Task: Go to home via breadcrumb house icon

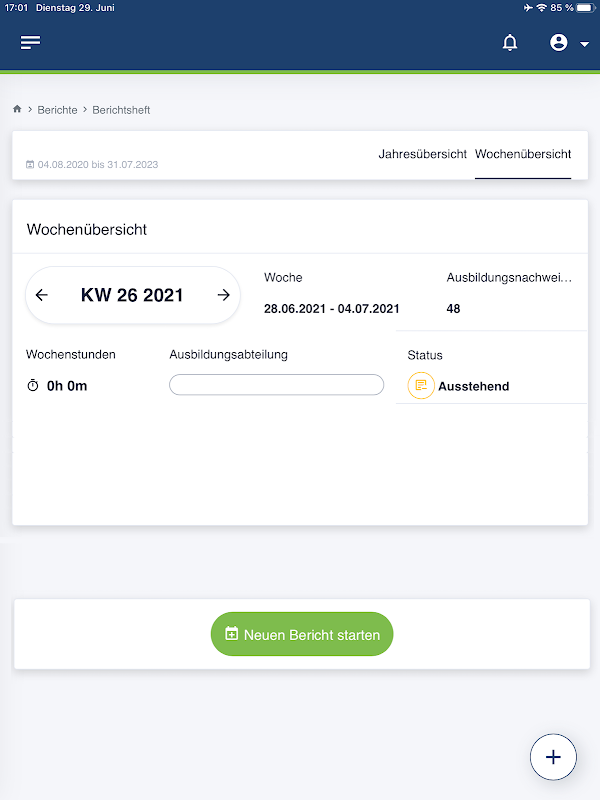Action: point(17,109)
